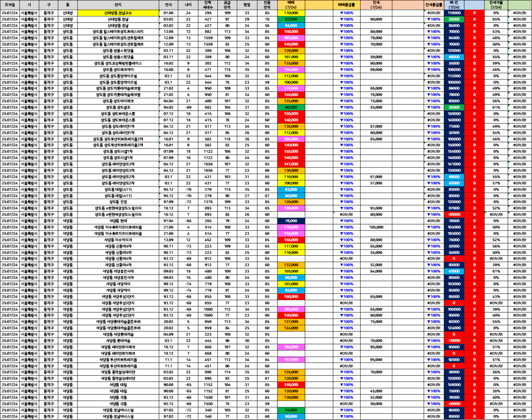Click the yellow 117,000 sale price cell
This screenshot has width=532, height=420.
click(x=291, y=246)
